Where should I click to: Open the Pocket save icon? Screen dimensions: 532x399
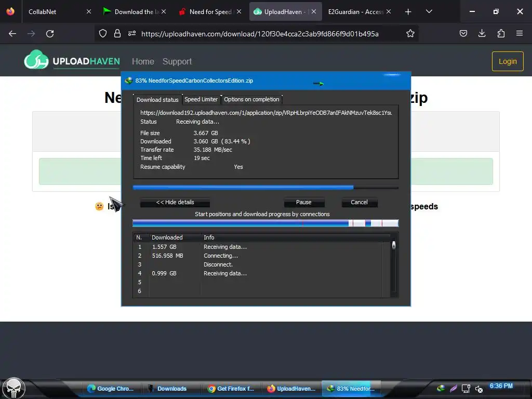pos(463,33)
